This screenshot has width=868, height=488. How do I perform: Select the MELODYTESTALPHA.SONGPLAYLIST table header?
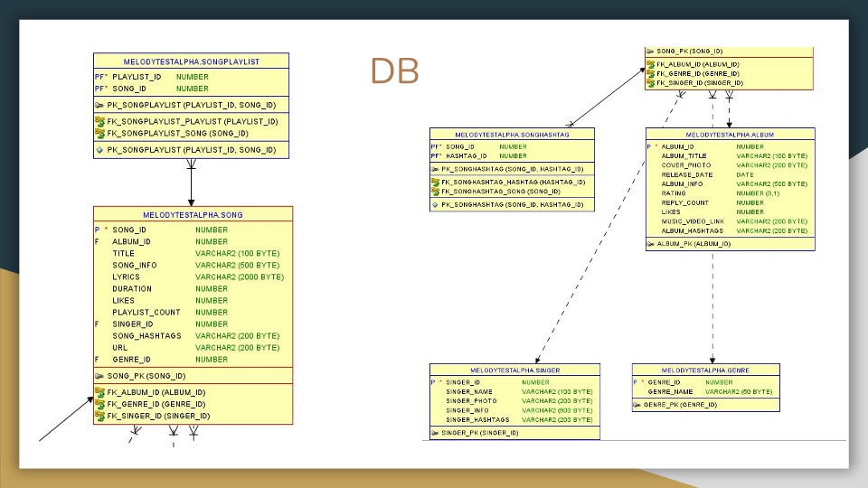191,61
